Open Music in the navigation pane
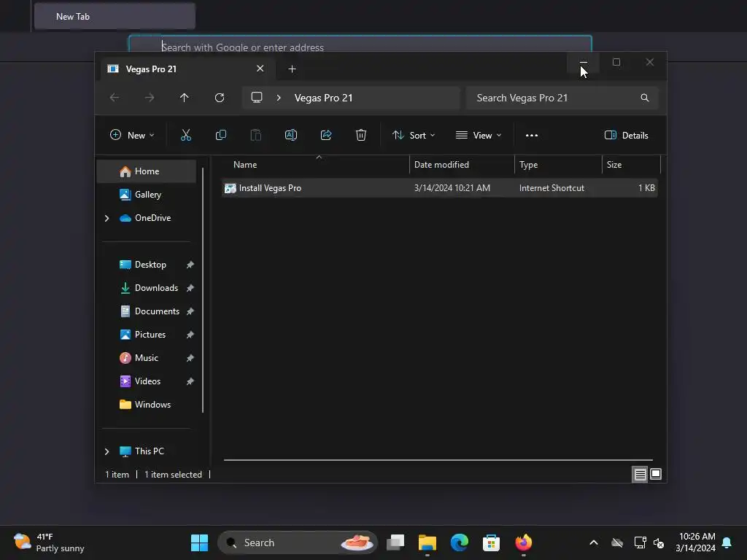 pos(147,358)
